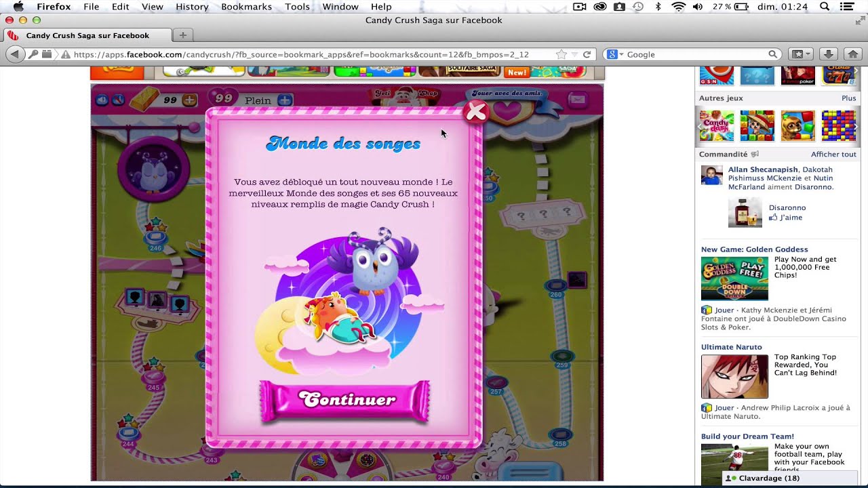Add gold bars with the orange plus button
This screenshot has height=488, width=868.
[x=190, y=100]
